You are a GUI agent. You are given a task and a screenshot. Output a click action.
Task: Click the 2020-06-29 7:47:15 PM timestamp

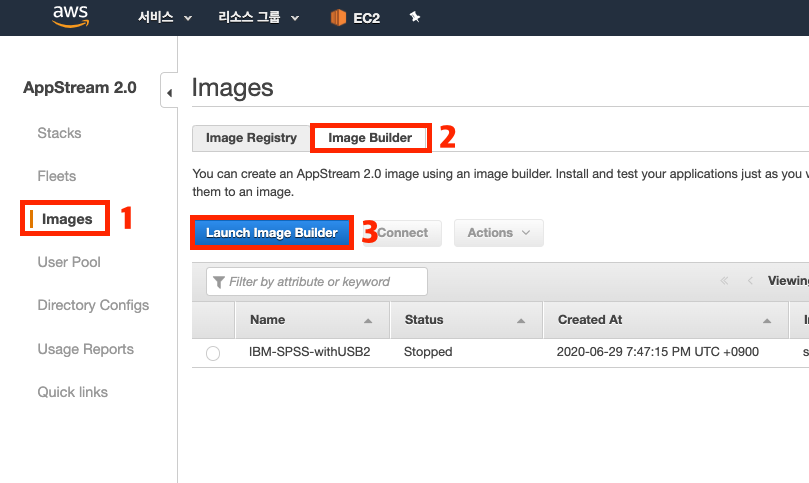coord(657,352)
